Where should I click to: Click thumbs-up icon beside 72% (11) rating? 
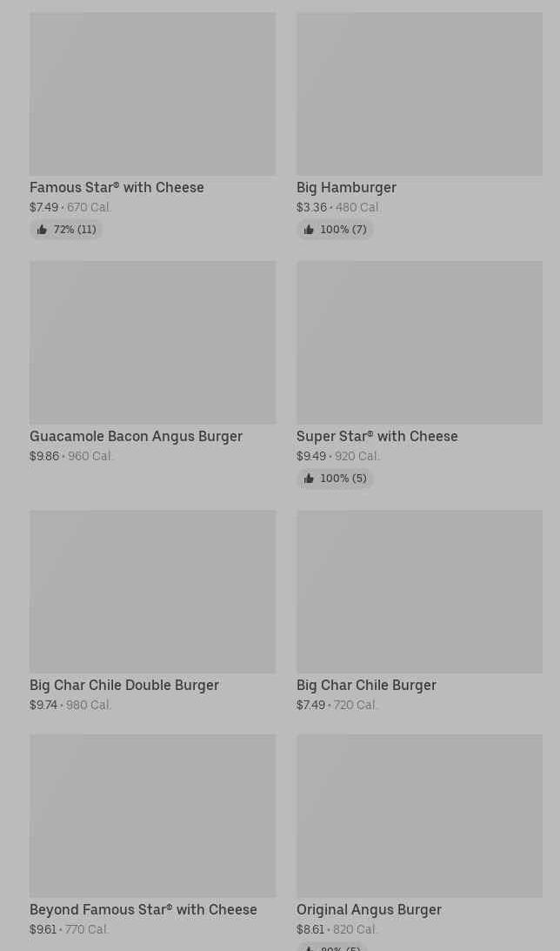[x=42, y=230]
